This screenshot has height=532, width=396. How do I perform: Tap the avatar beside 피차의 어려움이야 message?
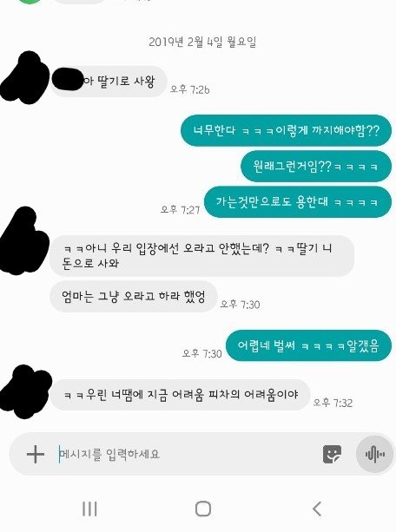[x=25, y=391]
